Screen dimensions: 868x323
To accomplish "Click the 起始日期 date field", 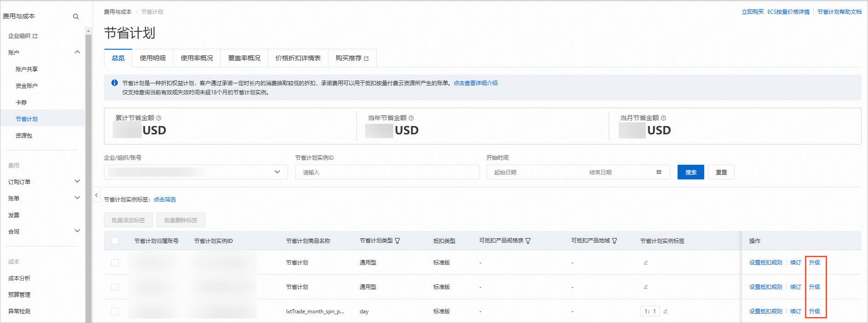I will pyautogui.click(x=533, y=172).
